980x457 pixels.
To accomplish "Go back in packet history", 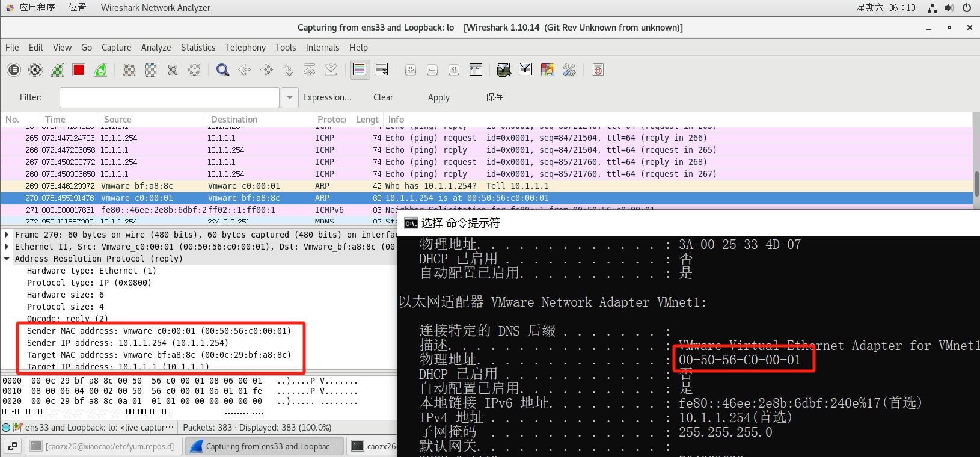I will 245,70.
